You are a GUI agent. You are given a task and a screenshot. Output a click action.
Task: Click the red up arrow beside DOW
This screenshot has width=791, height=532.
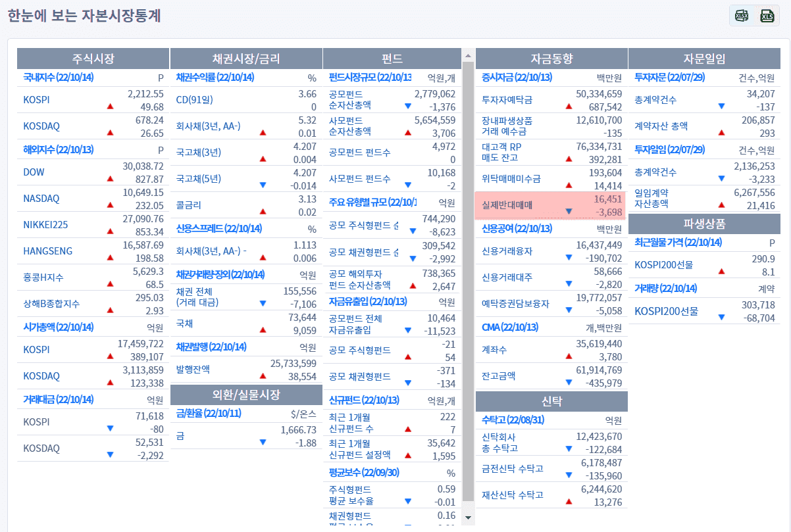[x=110, y=178]
